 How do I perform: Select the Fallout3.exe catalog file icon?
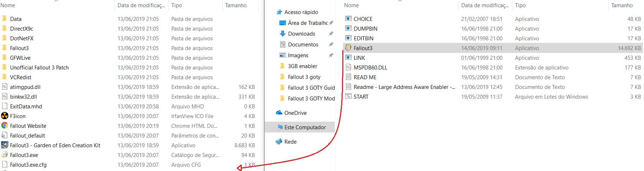[5, 155]
